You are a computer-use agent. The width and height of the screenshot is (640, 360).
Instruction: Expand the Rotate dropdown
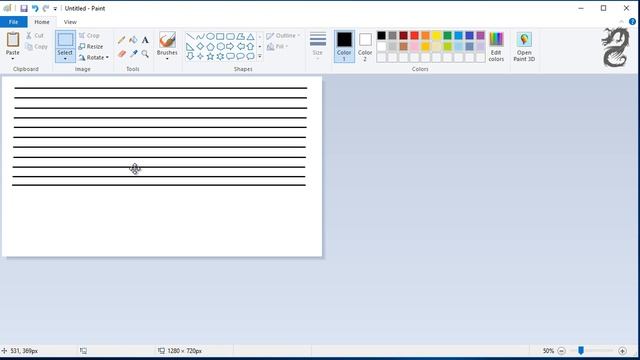click(x=107, y=58)
